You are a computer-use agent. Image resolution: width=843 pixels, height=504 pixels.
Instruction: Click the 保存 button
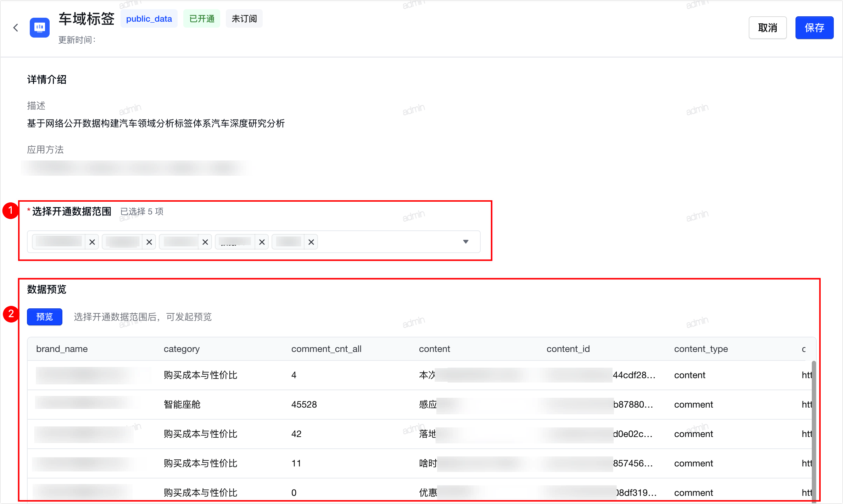pos(814,28)
